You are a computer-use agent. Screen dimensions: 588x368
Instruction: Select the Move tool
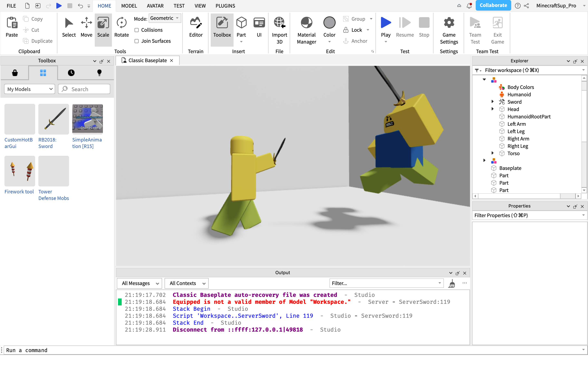86,27
